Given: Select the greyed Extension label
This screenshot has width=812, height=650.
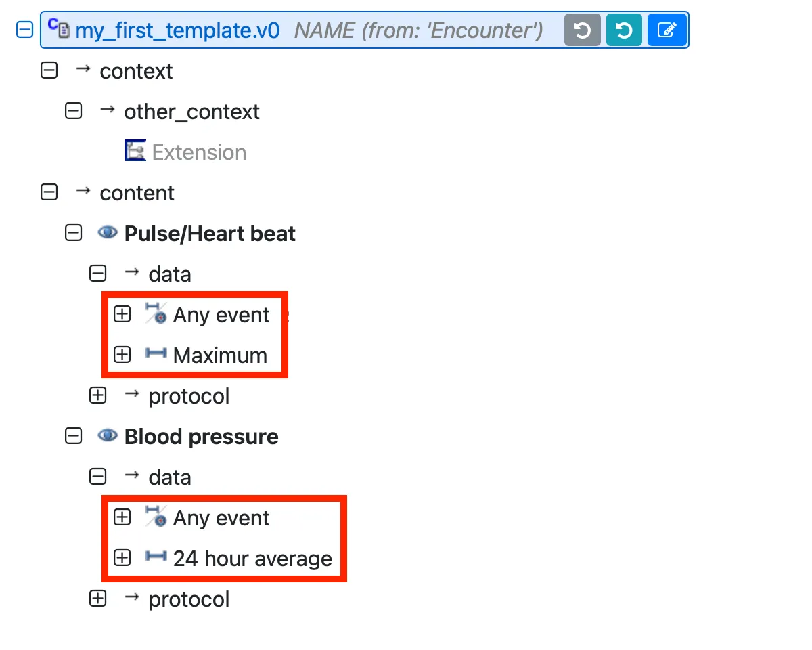Looking at the screenshot, I should (199, 152).
